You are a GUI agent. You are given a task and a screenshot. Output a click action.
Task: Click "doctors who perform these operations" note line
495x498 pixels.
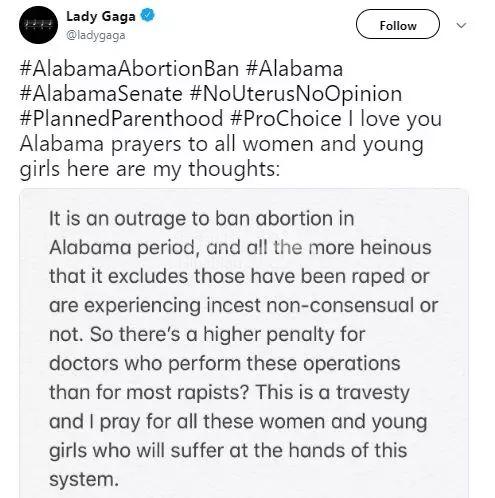point(225,364)
